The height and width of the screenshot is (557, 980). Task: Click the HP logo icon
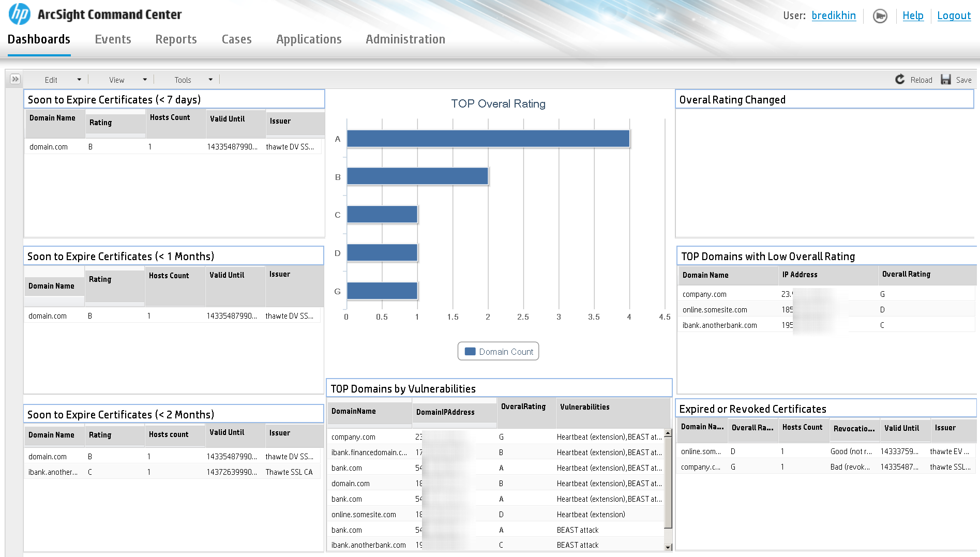coord(20,14)
